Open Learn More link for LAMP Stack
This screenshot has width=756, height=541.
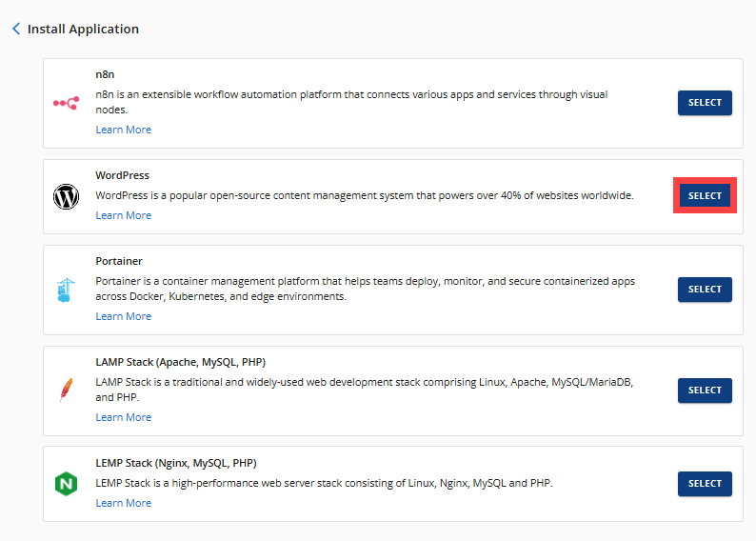click(124, 417)
